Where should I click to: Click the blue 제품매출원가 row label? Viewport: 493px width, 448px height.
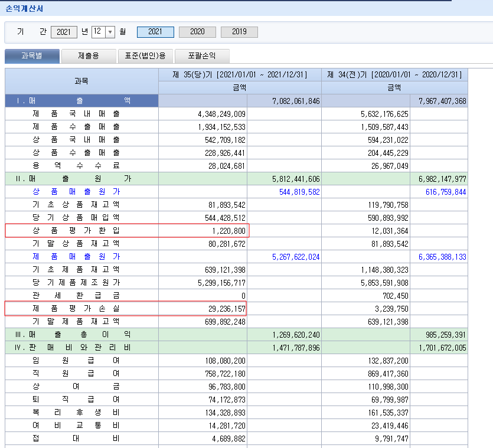76,257
